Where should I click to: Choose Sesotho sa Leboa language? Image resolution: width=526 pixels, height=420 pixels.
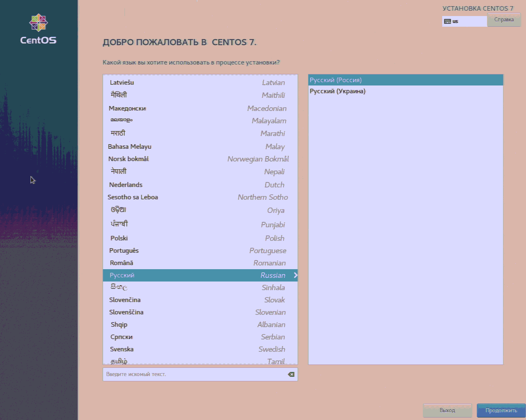(x=200, y=197)
